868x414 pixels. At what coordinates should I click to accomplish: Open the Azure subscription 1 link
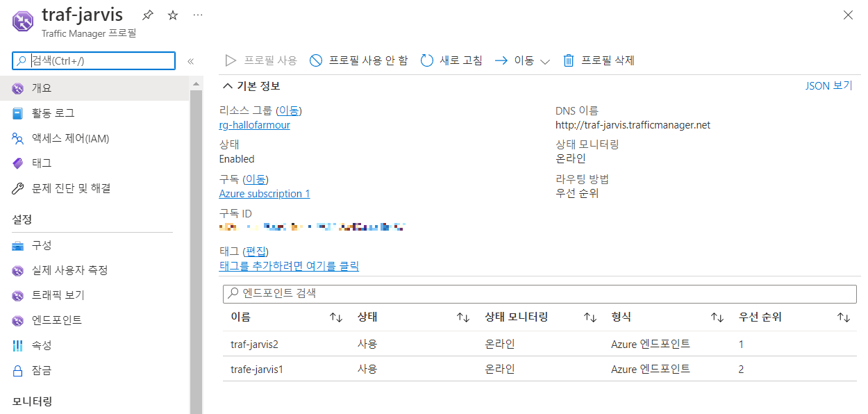click(x=265, y=194)
